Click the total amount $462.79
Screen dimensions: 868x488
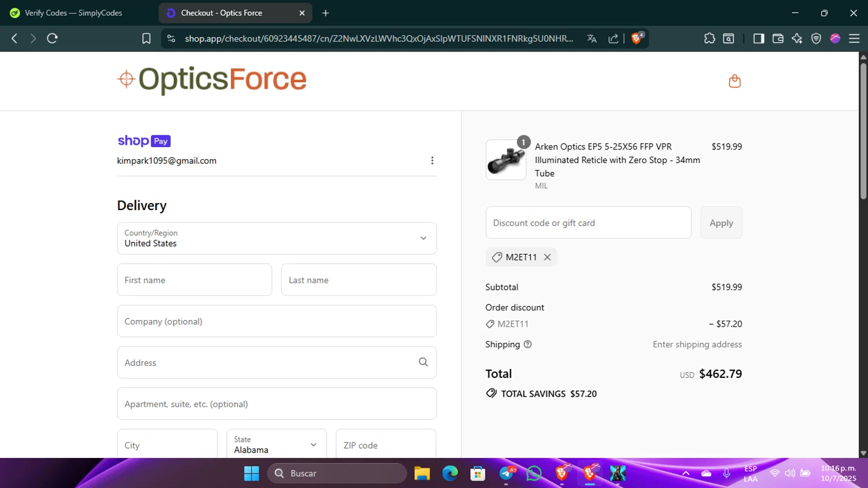pos(720,374)
